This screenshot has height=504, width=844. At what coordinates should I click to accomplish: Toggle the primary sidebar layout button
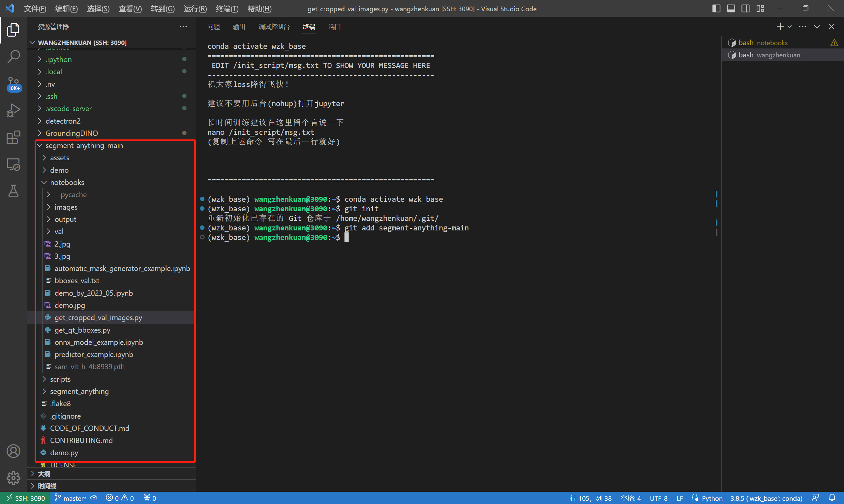coord(716,9)
